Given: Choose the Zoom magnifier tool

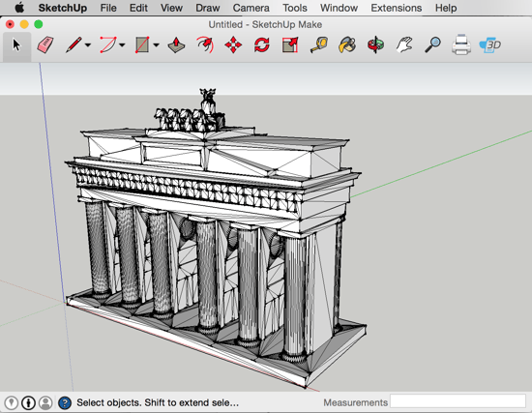Looking at the screenshot, I should (432, 44).
